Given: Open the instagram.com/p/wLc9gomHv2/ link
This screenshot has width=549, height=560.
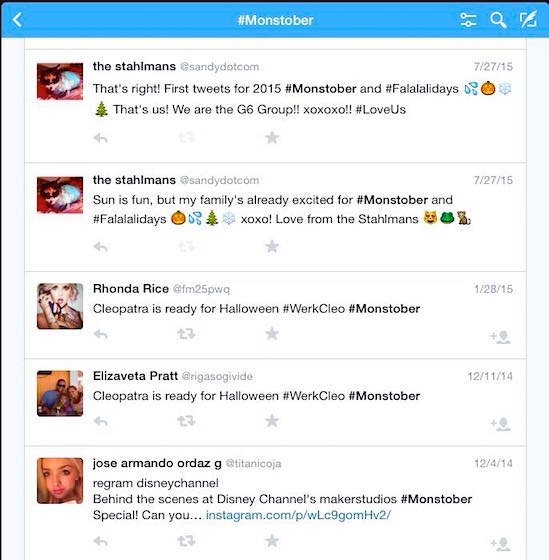Looking at the screenshot, I should tap(298, 515).
